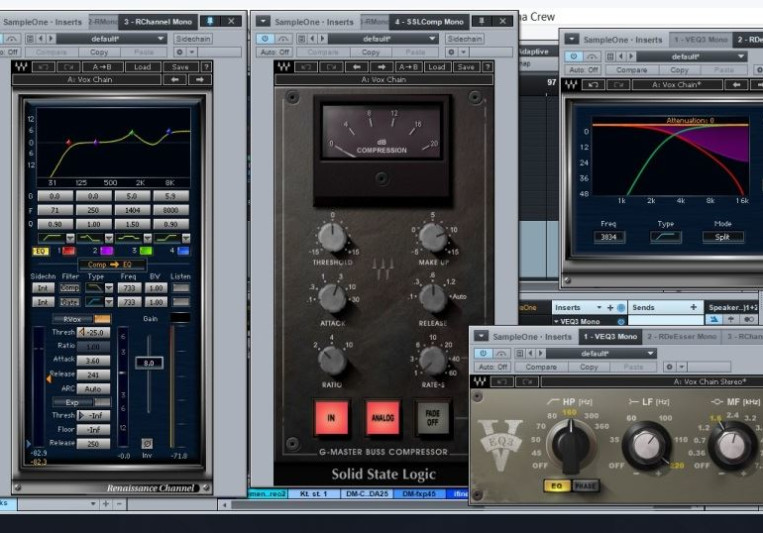Viewport: 763px width, 533px height.
Task: Toggle the RVox compressor orange switch
Action: pos(102,319)
